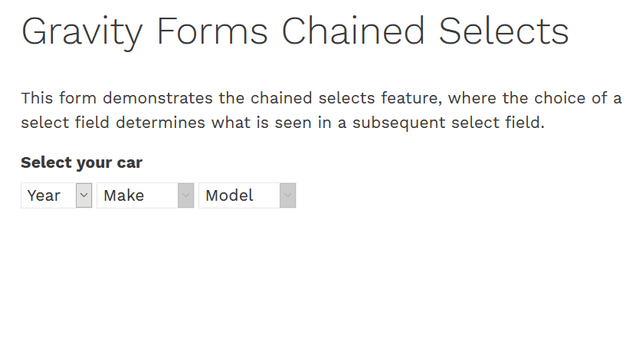
Task: Click the Year dropdown chevron arrow
Action: click(x=84, y=195)
